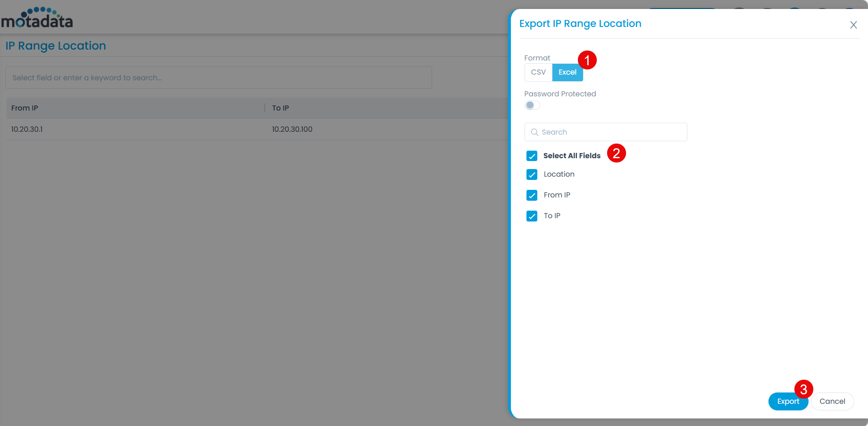Select Excel as the export format
Screen dimensions: 868x426
[x=568, y=72]
